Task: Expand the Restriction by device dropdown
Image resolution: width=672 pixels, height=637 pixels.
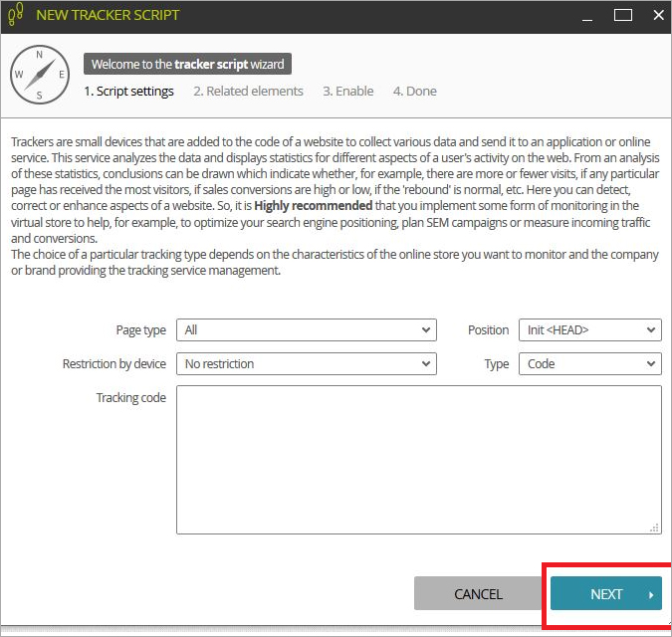Action: point(306,364)
